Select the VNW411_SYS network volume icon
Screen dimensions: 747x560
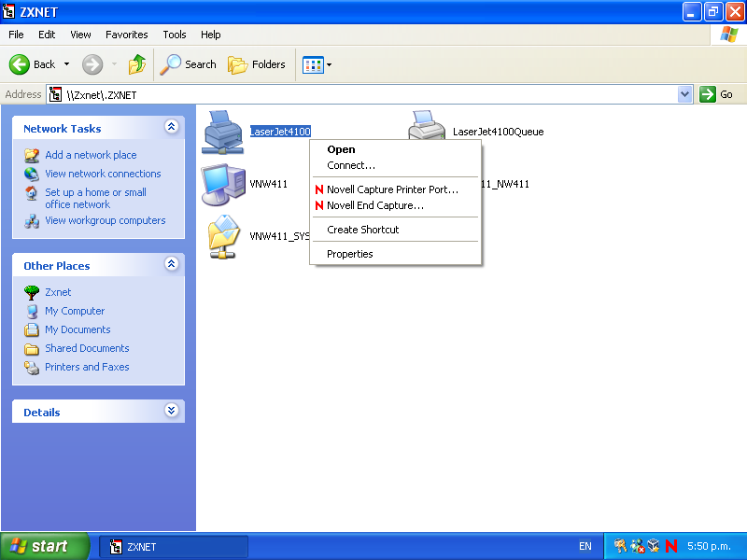coord(223,237)
